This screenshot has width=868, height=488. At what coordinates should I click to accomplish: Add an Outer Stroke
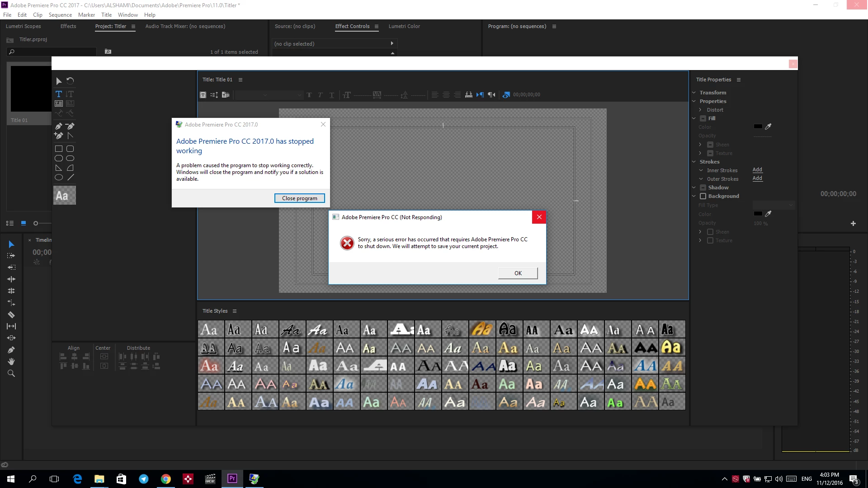757,178
